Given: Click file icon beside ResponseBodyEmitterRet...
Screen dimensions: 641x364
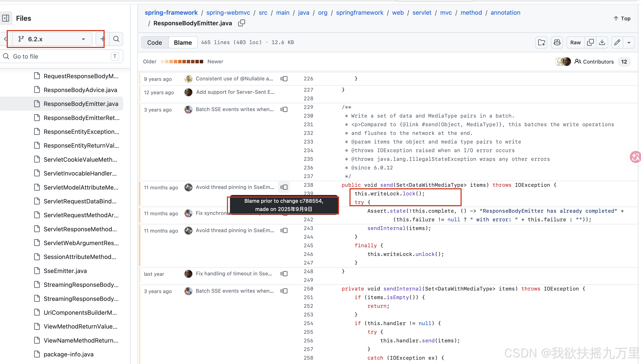Looking at the screenshot, I should (37, 118).
